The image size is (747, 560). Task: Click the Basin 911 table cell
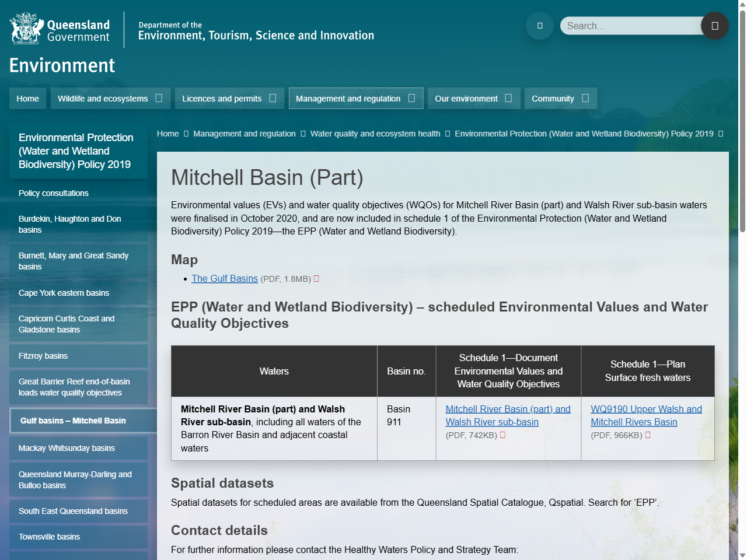coord(407,429)
